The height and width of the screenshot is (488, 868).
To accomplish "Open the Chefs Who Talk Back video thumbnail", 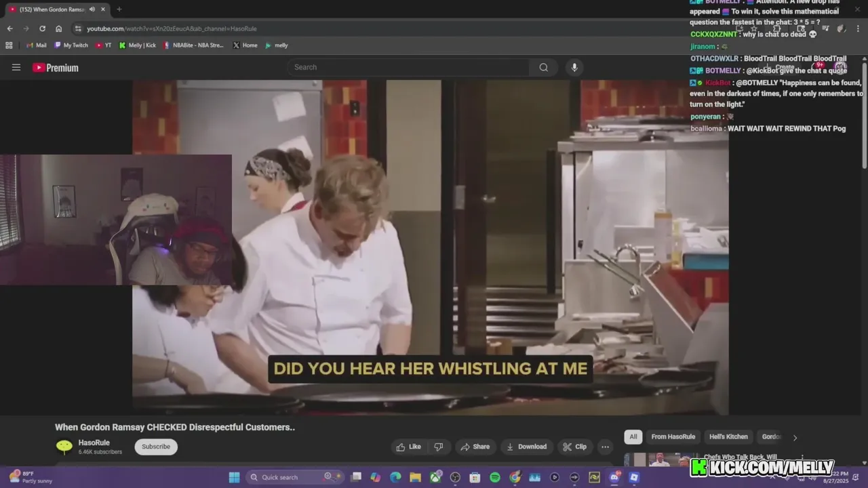I will coord(661,460).
